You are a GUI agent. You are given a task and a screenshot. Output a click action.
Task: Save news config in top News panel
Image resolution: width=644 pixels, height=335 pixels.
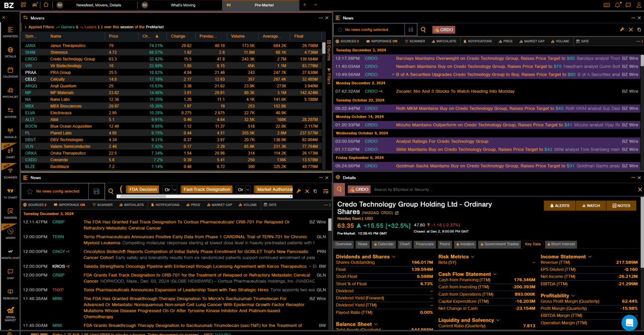click(411, 29)
